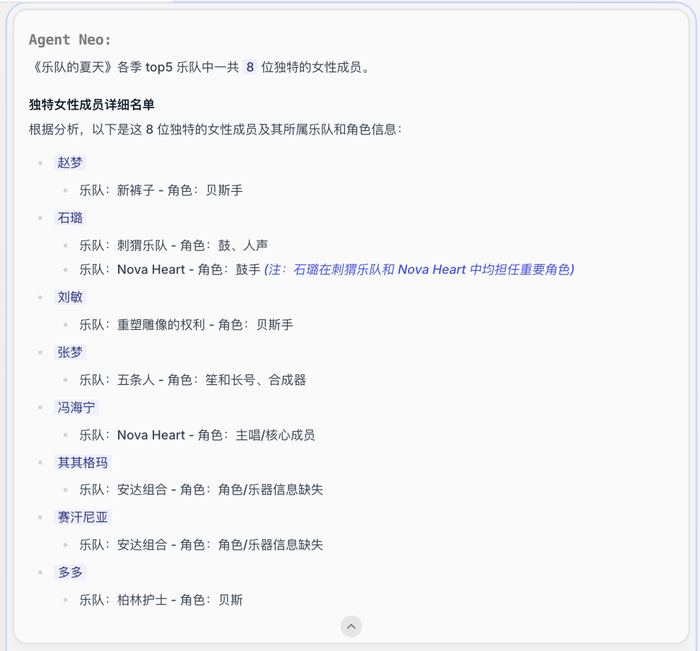Open the 其其格玛 name tag
700x651 pixels.
click(82, 462)
